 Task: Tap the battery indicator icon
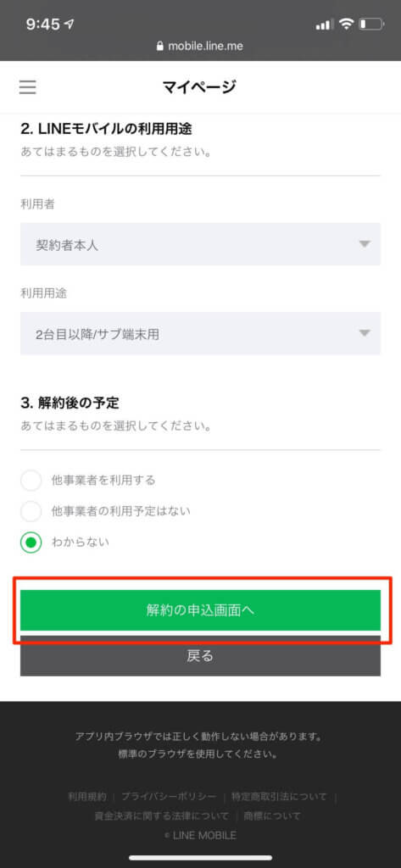click(x=371, y=24)
